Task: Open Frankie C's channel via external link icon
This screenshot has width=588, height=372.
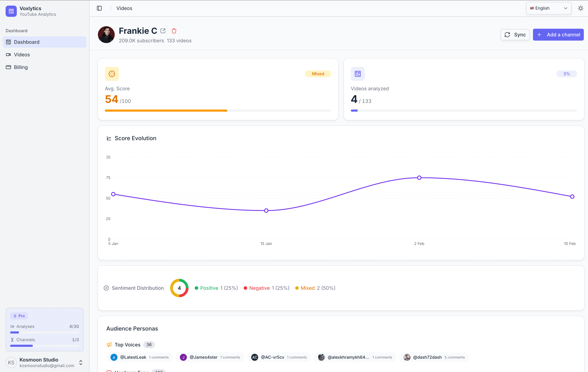Action: [163, 31]
